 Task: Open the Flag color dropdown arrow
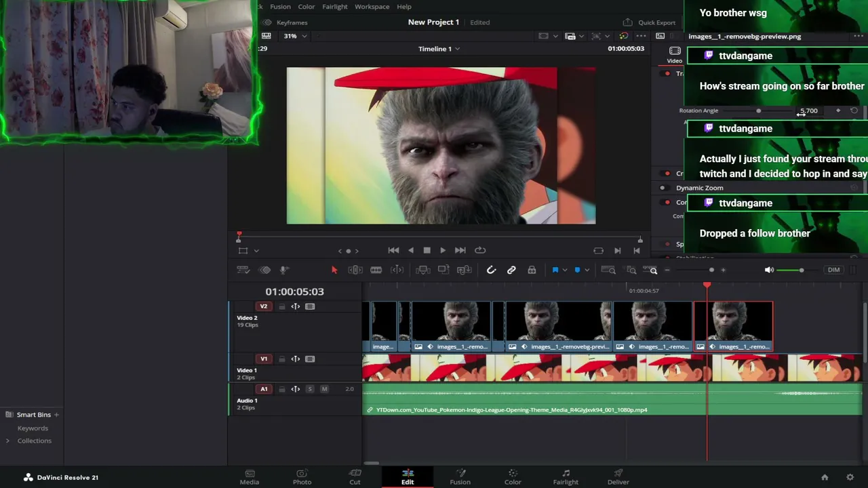click(x=564, y=270)
